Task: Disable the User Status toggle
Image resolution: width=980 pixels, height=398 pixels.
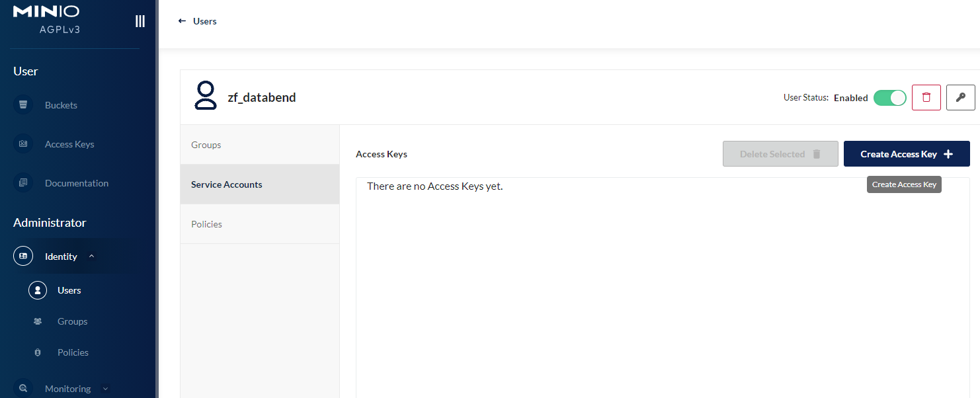Action: click(x=889, y=98)
